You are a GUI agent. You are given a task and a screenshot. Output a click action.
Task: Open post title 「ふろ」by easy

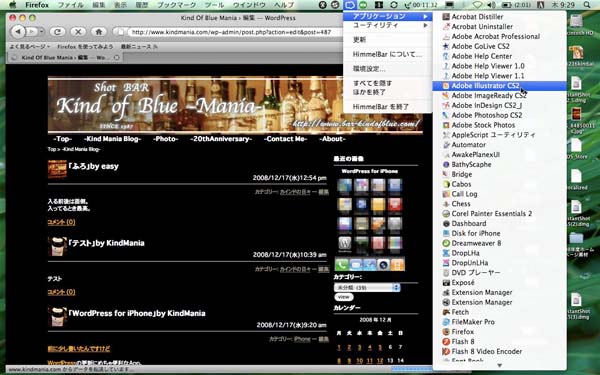93,166
